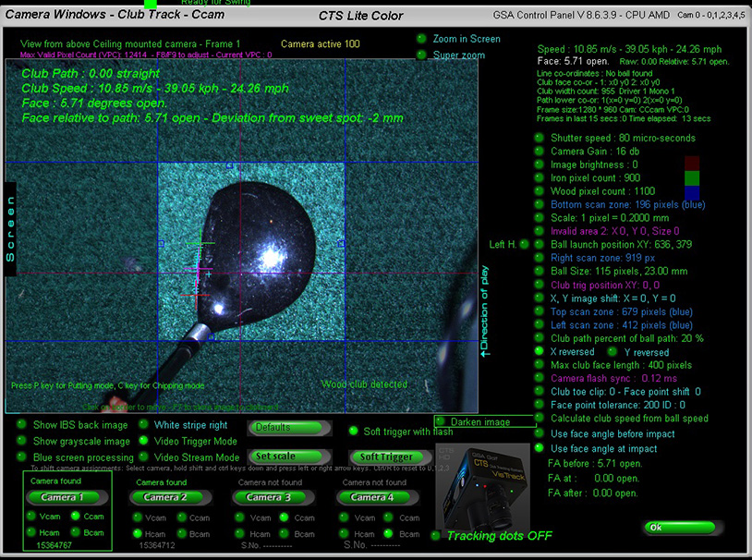Image resolution: width=752 pixels, height=560 pixels.
Task: Select Club path percent of ball path LED
Action: (x=540, y=338)
